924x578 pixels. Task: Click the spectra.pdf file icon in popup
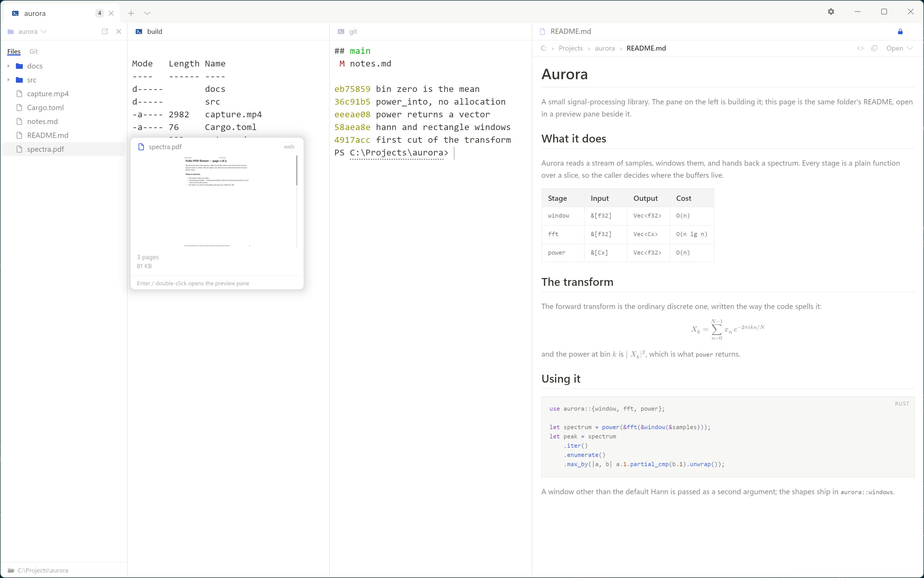pyautogui.click(x=141, y=147)
